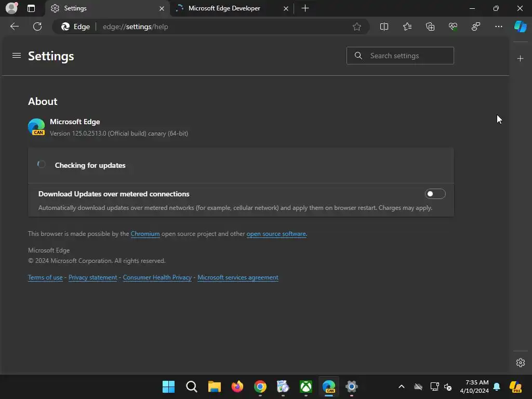
Task: Click Edge Canary taskbar icon
Action: tap(329, 387)
